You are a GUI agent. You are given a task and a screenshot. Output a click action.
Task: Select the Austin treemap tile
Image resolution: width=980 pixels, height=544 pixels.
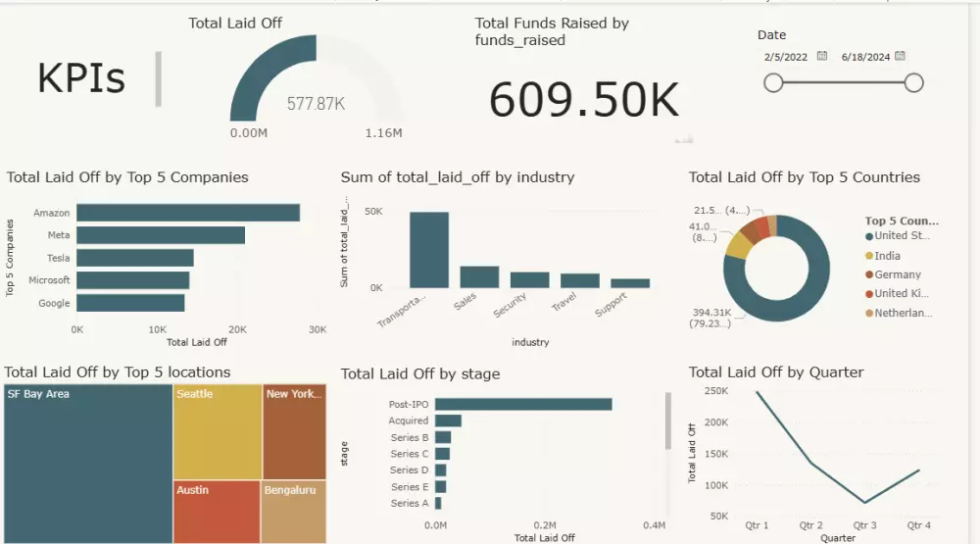click(217, 512)
